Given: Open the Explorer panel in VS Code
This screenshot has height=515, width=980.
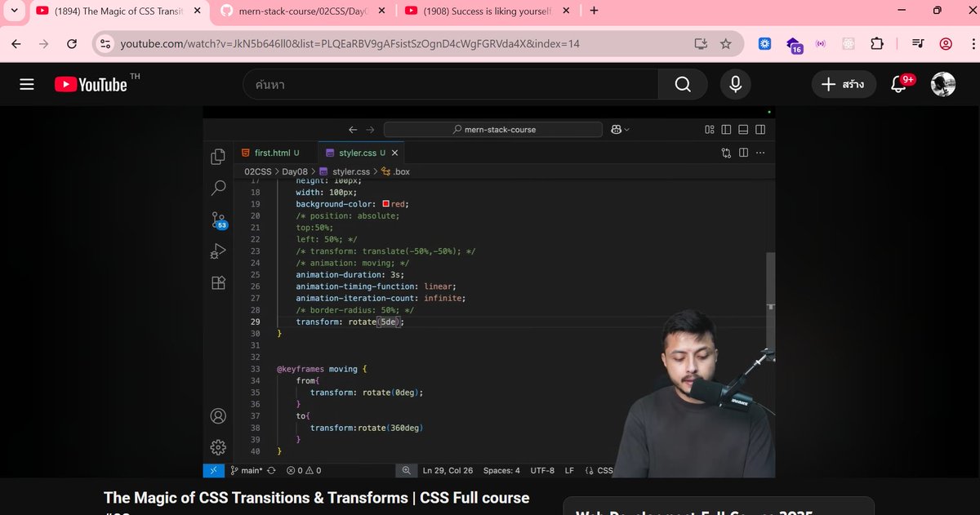Looking at the screenshot, I should pyautogui.click(x=218, y=156).
